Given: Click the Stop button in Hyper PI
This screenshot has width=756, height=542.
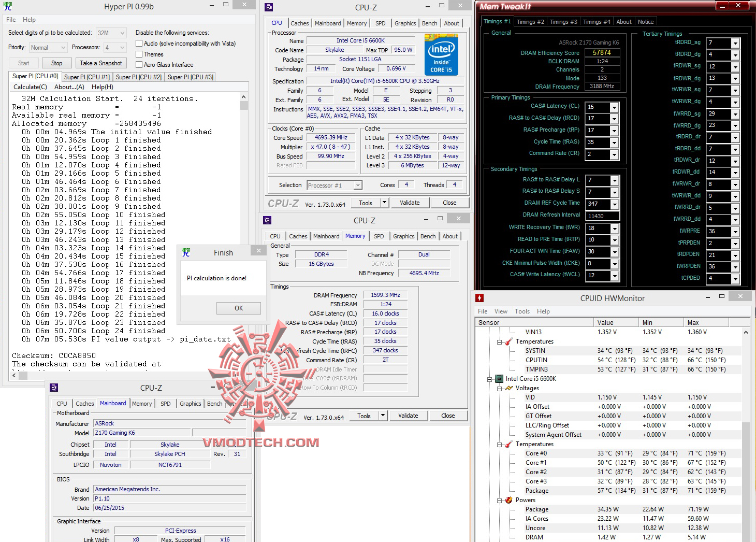Looking at the screenshot, I should tap(57, 63).
